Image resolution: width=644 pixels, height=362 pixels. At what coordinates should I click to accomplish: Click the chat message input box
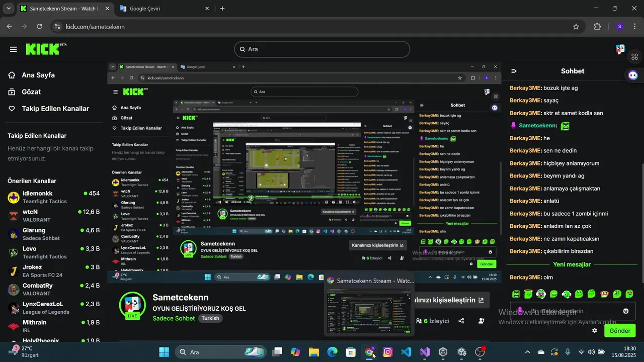click(572, 311)
